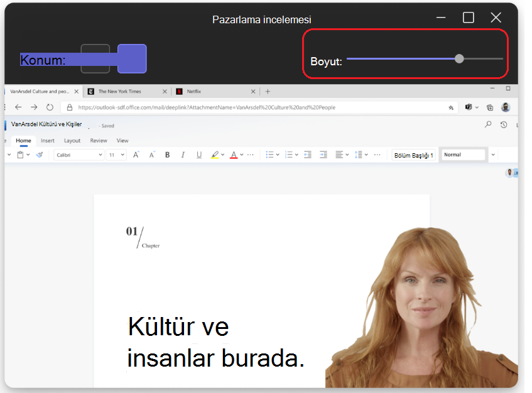The image size is (532, 393).
Task: Expand the styles gallery arrow
Action: [x=493, y=155]
